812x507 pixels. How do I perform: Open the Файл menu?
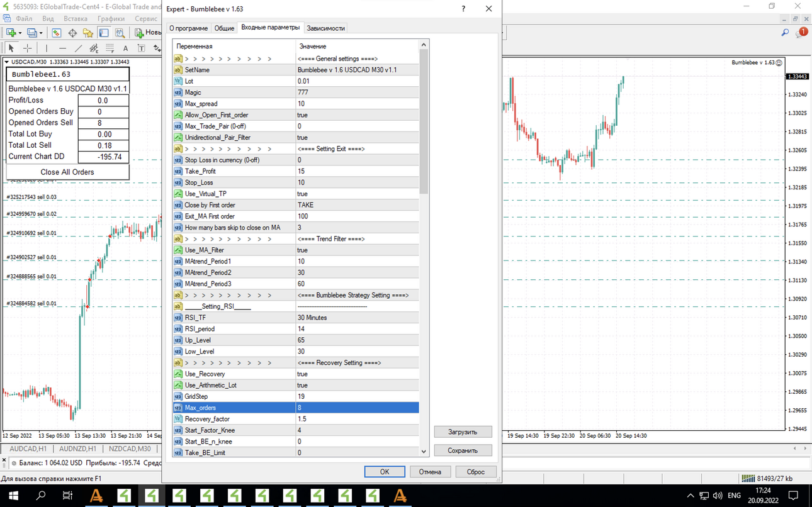click(24, 19)
